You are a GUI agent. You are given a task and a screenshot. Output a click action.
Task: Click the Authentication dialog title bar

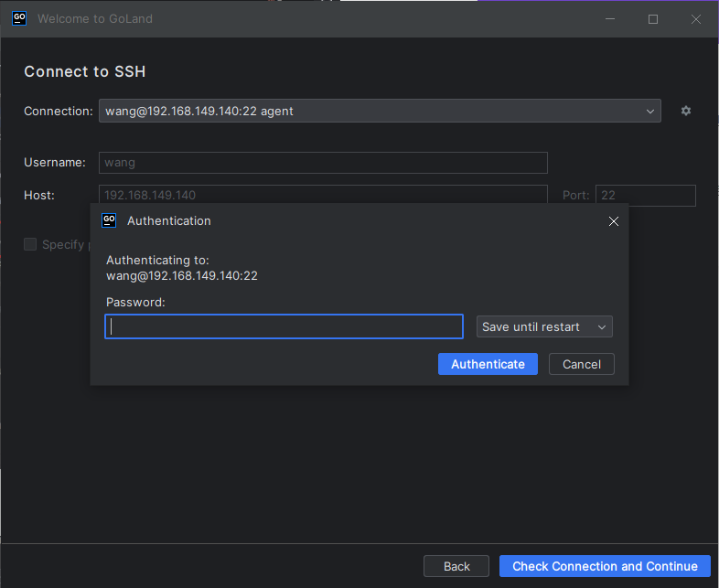tap(366, 221)
